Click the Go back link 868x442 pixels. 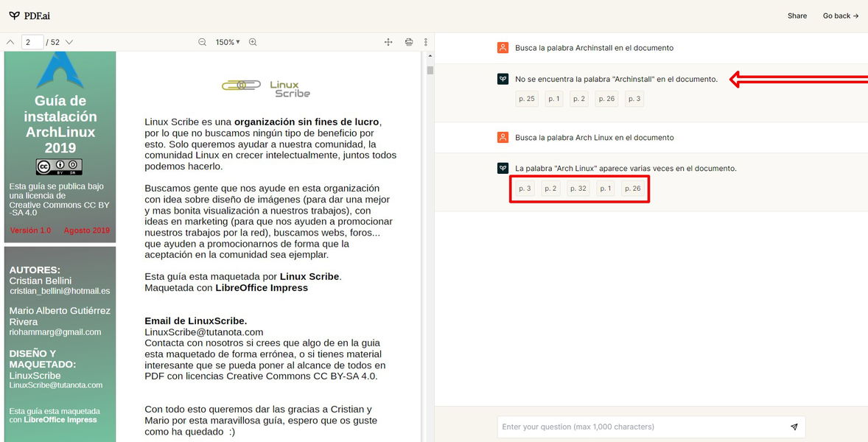840,15
